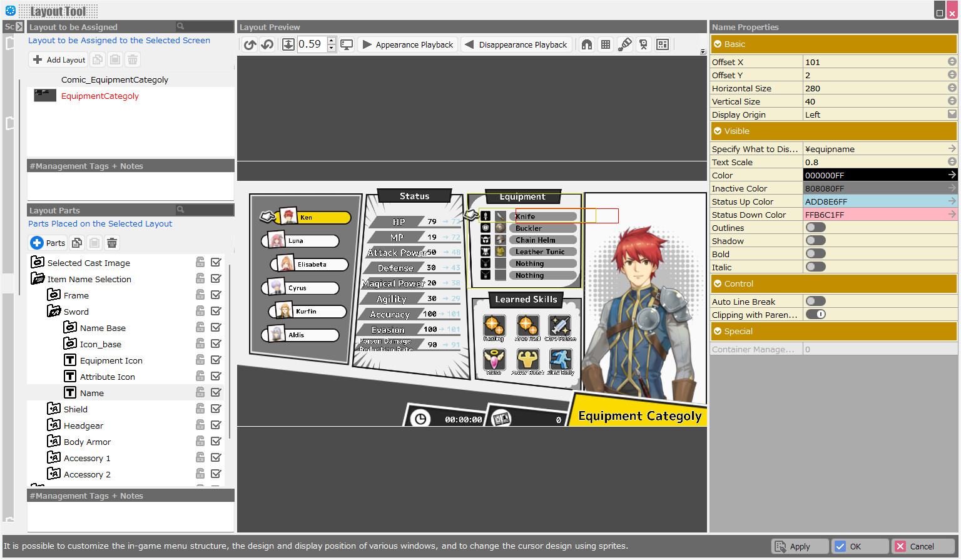Open the full-screen preview monitor

(x=346, y=44)
